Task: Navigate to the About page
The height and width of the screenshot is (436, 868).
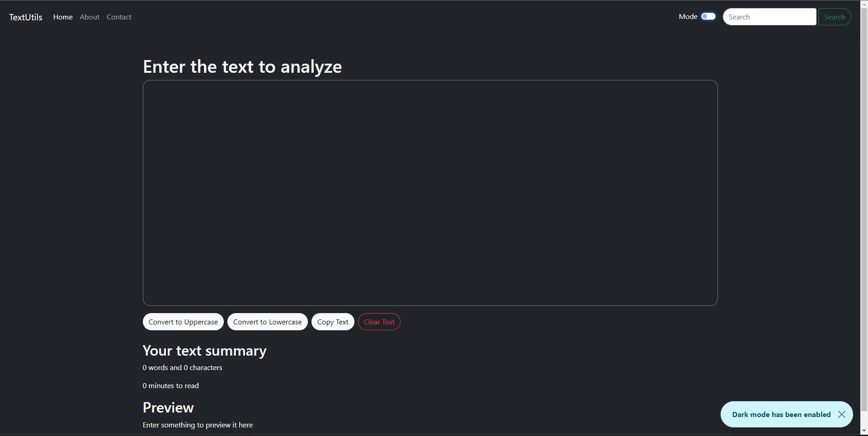Action: tap(89, 17)
